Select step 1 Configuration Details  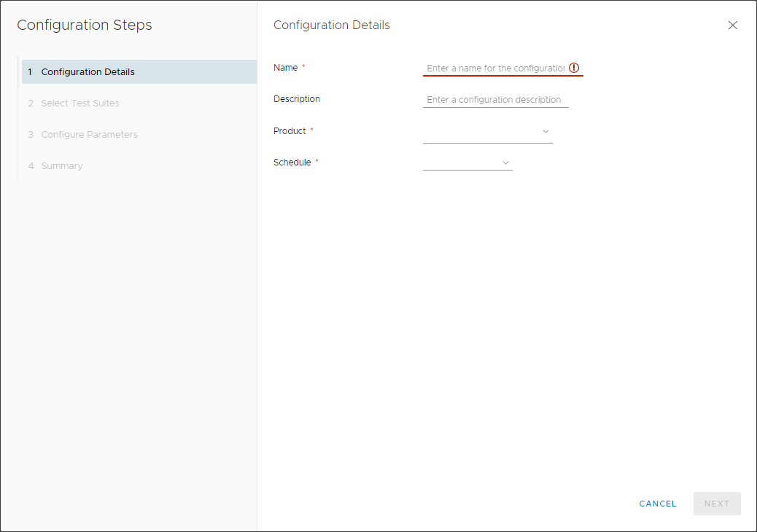[88, 72]
